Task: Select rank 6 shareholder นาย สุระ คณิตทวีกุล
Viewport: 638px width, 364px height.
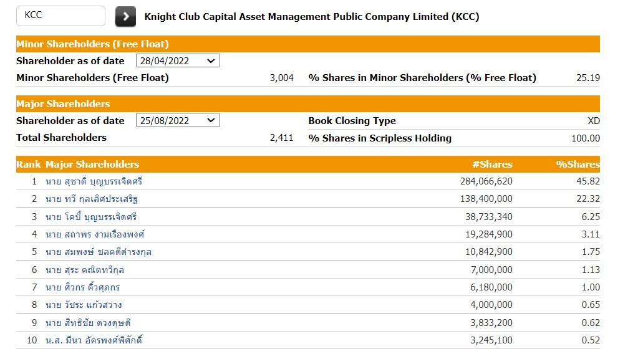Action: coord(85,270)
